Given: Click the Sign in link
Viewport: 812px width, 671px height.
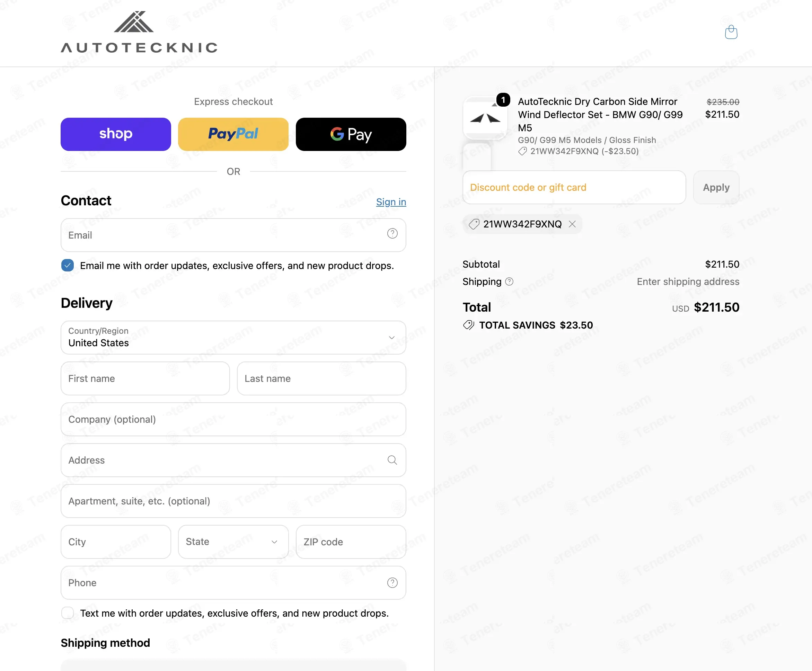Looking at the screenshot, I should (x=391, y=202).
